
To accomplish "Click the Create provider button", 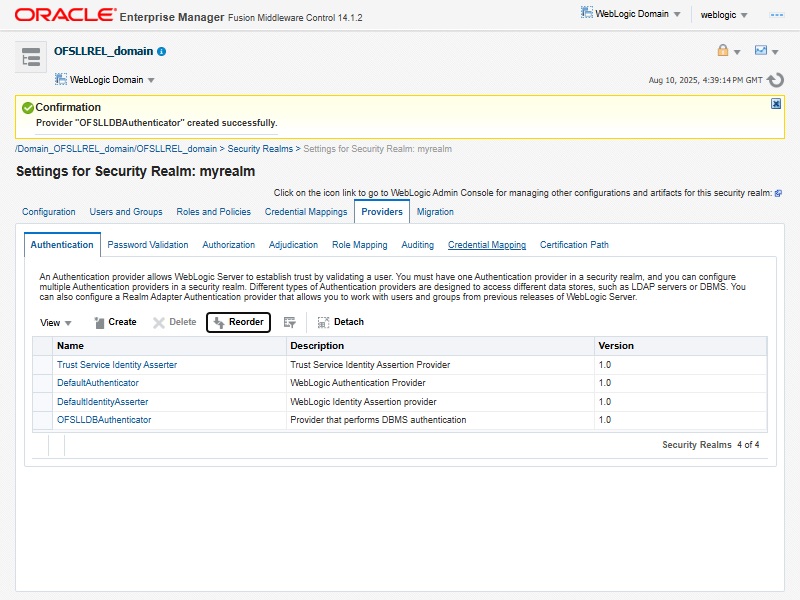I will click(x=115, y=322).
